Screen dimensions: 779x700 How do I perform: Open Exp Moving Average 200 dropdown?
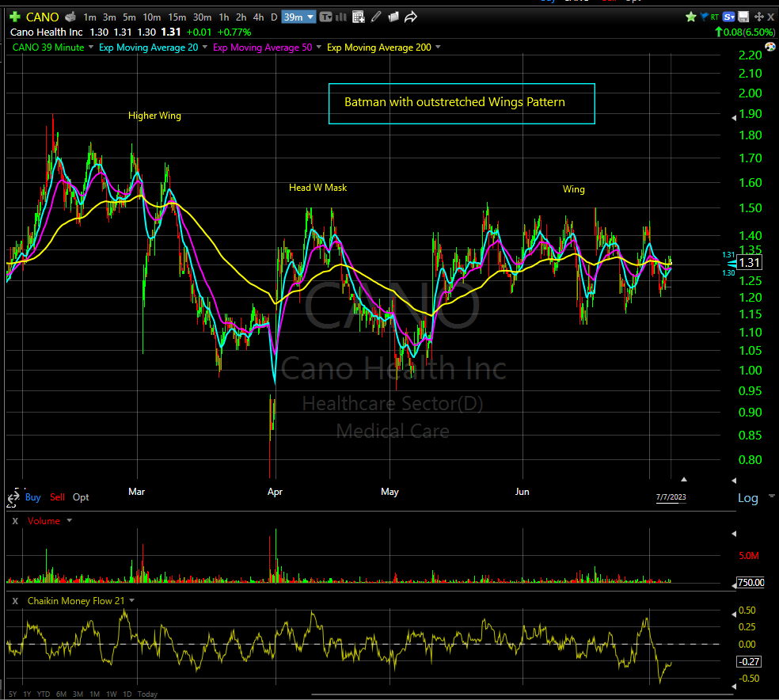coord(438,48)
